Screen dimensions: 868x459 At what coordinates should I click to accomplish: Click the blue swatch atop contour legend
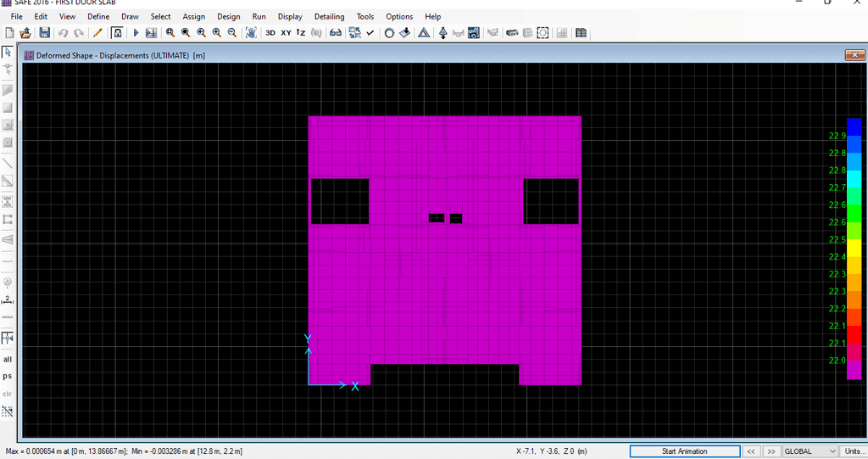tap(854, 127)
